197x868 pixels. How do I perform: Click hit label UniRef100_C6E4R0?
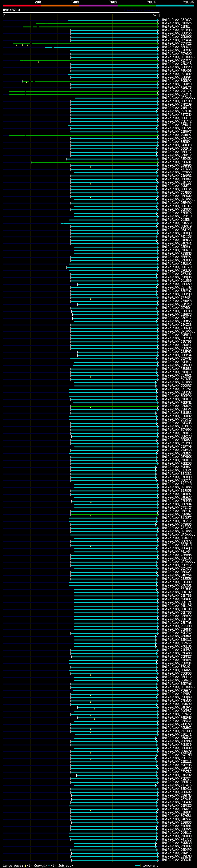(176, 203)
